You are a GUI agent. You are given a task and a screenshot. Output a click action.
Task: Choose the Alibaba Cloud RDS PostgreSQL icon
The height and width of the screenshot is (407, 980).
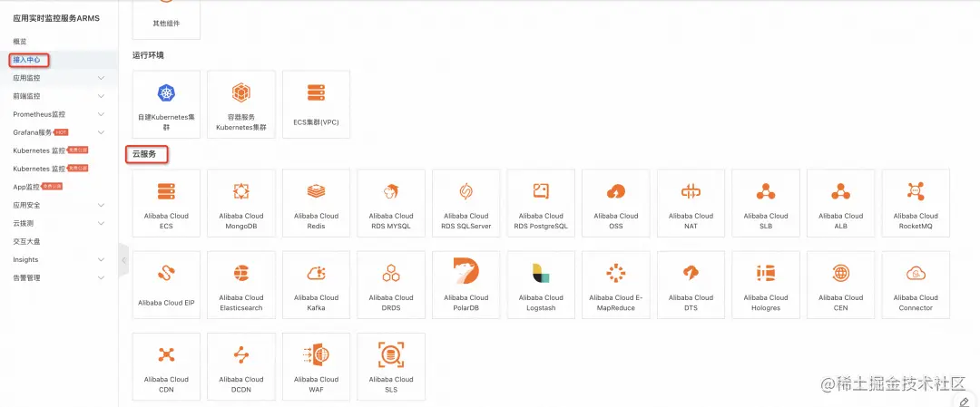541,191
